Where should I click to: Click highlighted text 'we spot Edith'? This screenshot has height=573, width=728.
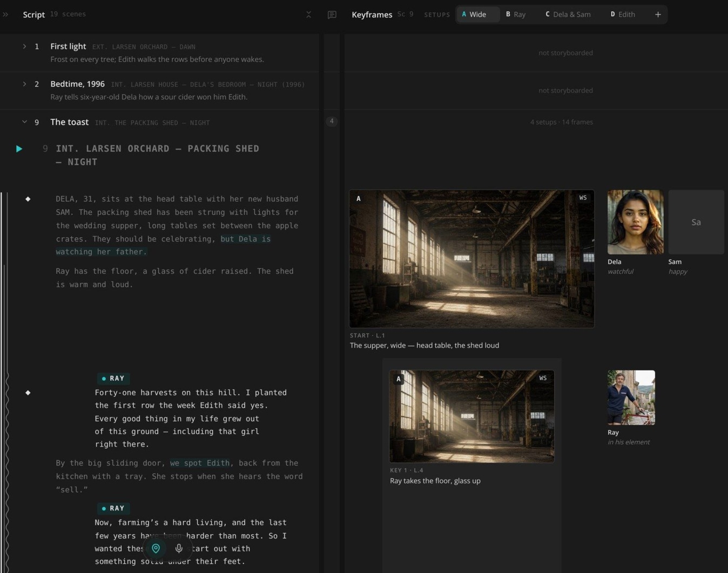[x=200, y=463]
